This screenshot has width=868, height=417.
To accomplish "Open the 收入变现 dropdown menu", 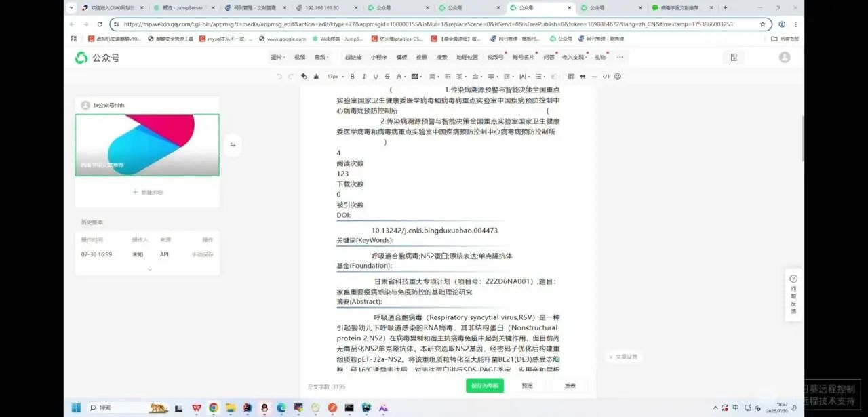I will click(575, 58).
